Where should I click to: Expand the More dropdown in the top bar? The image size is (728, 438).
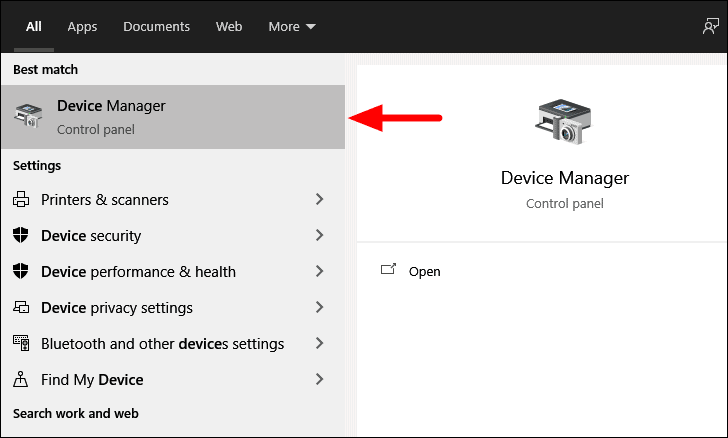(x=292, y=26)
